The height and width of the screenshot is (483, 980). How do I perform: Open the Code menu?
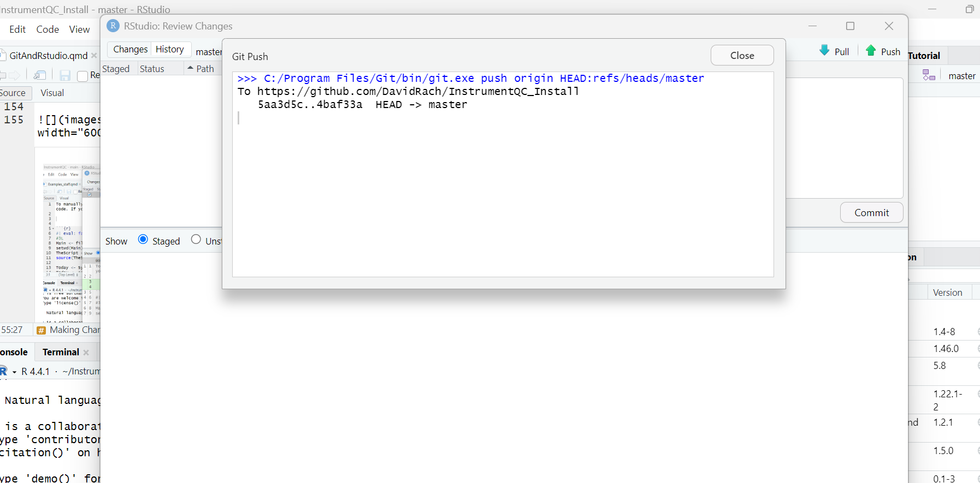tap(48, 29)
